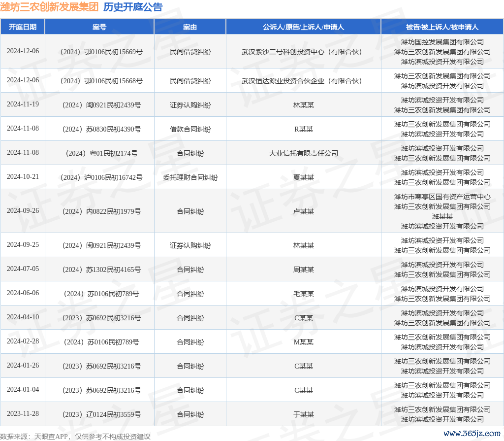Click plaintiff 卢某某
The image size is (504, 441).
[303, 211]
